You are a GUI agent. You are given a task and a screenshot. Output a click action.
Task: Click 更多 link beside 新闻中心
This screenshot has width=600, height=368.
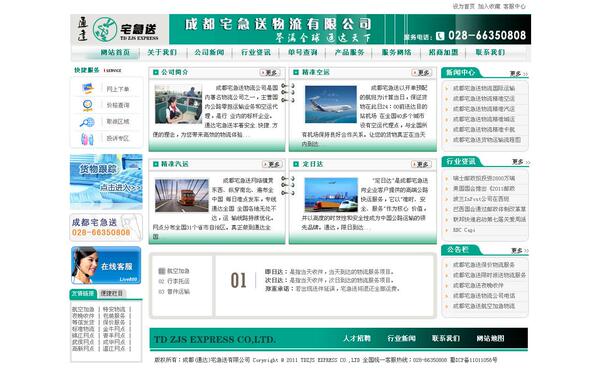518,73
